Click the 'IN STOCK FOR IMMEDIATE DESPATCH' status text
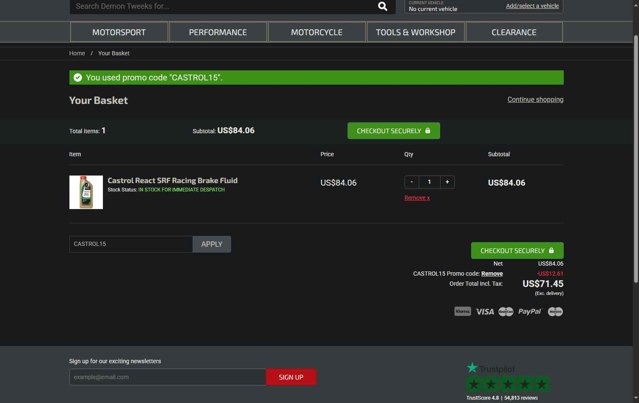The height and width of the screenshot is (403, 639). (181, 190)
